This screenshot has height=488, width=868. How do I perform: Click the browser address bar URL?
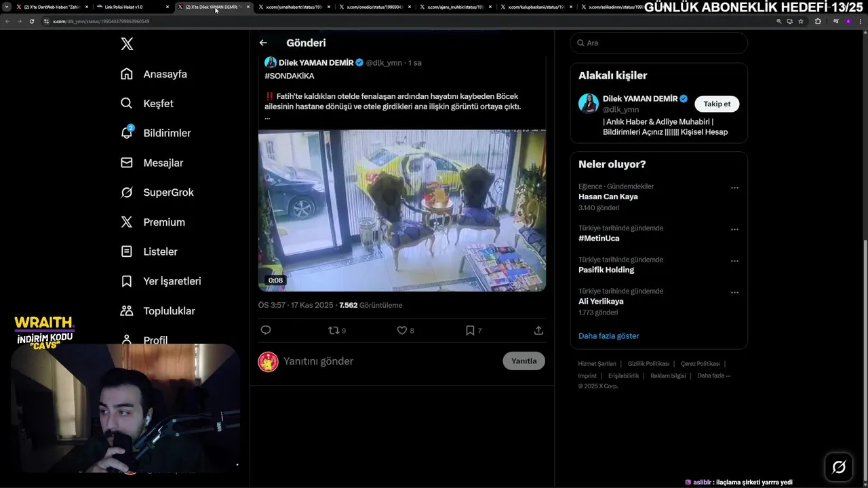101,21
